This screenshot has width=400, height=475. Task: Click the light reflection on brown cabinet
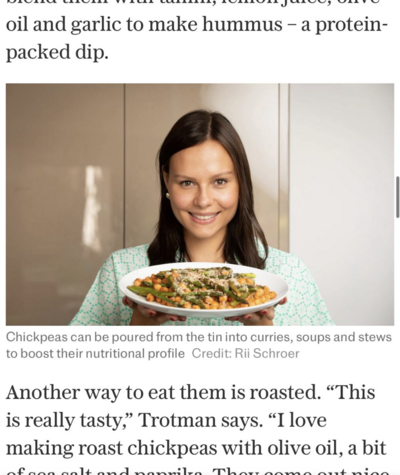coord(92,203)
